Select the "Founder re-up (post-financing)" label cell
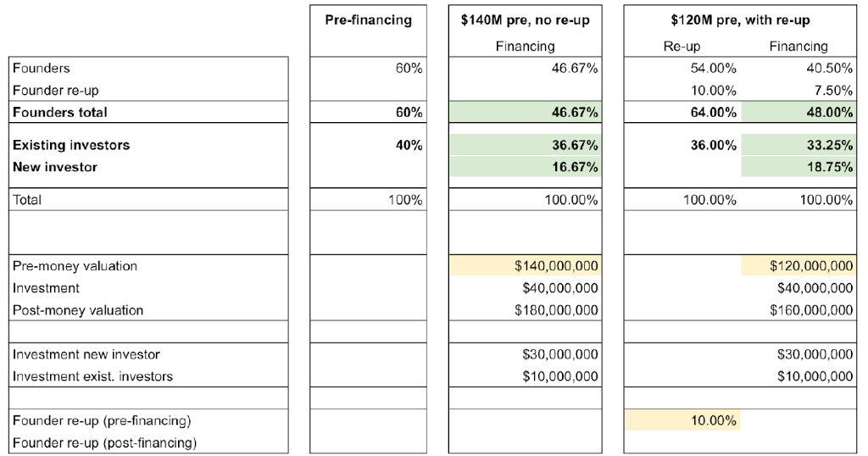 click(104, 442)
